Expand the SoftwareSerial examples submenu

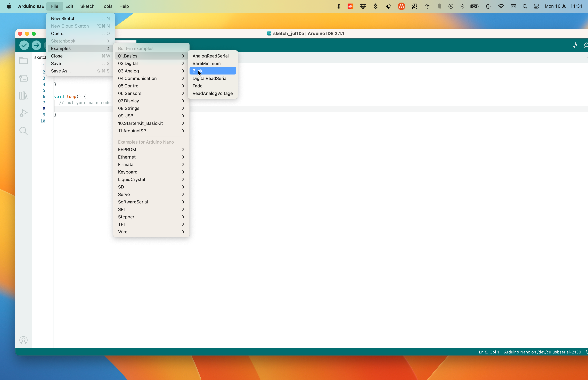tap(151, 202)
